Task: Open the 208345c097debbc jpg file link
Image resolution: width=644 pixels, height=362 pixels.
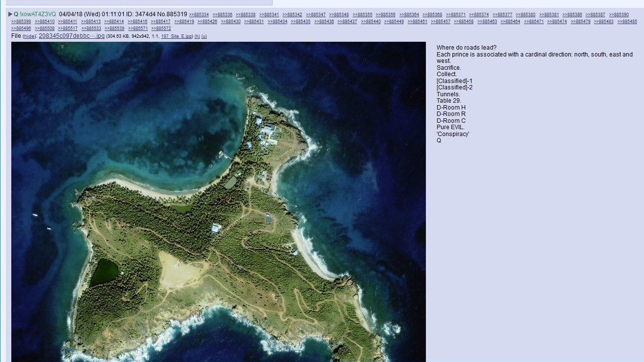Action: pos(71,36)
